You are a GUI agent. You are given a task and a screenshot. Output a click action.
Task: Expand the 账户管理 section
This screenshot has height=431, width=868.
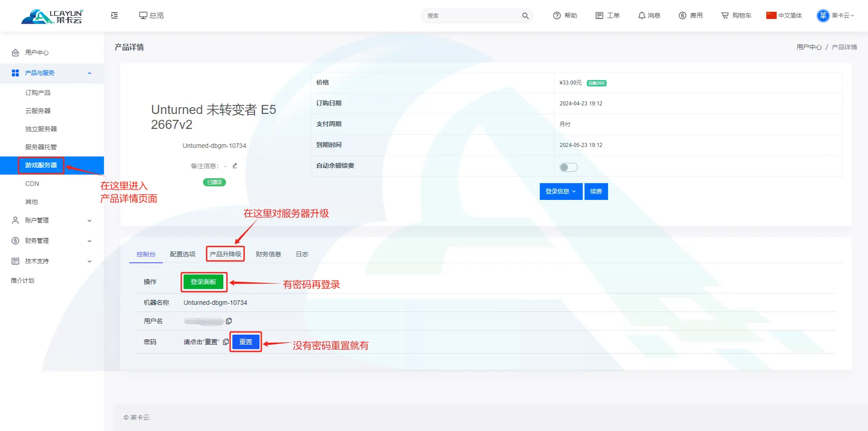[x=52, y=220]
